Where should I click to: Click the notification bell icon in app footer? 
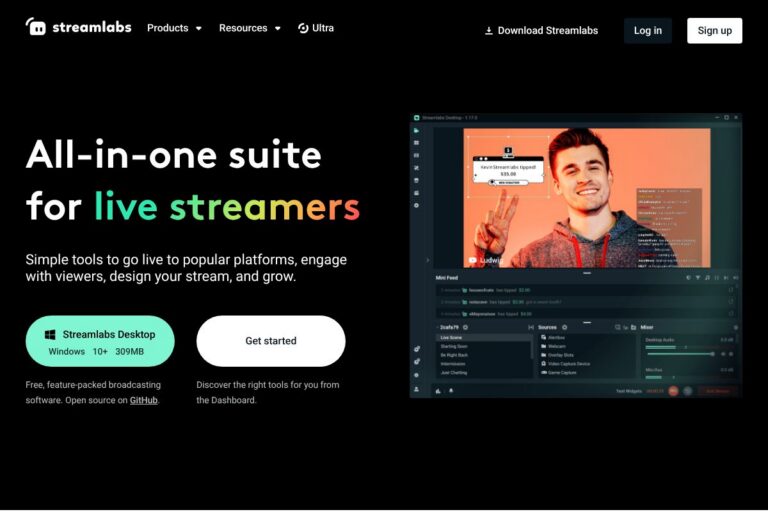coord(450,391)
